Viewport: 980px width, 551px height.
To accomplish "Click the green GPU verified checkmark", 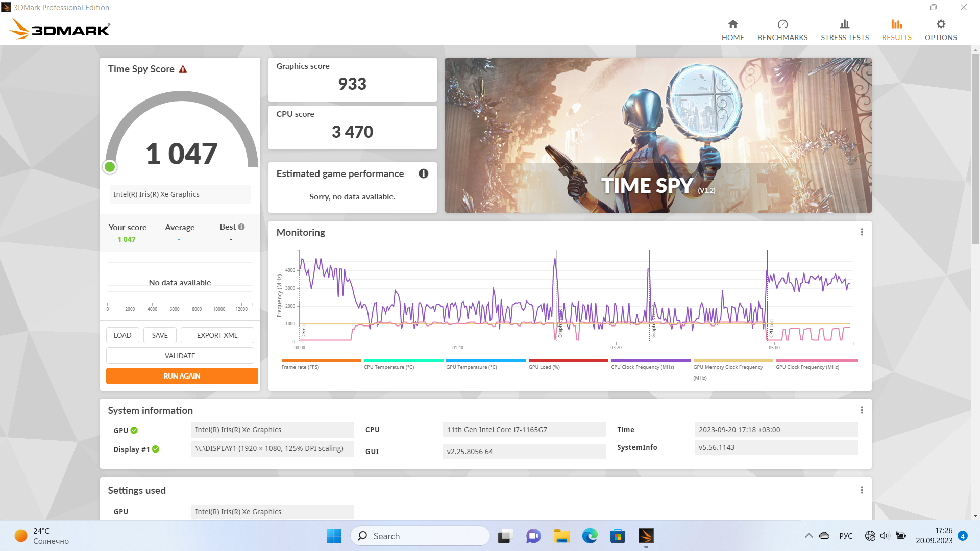I will 134,431.
